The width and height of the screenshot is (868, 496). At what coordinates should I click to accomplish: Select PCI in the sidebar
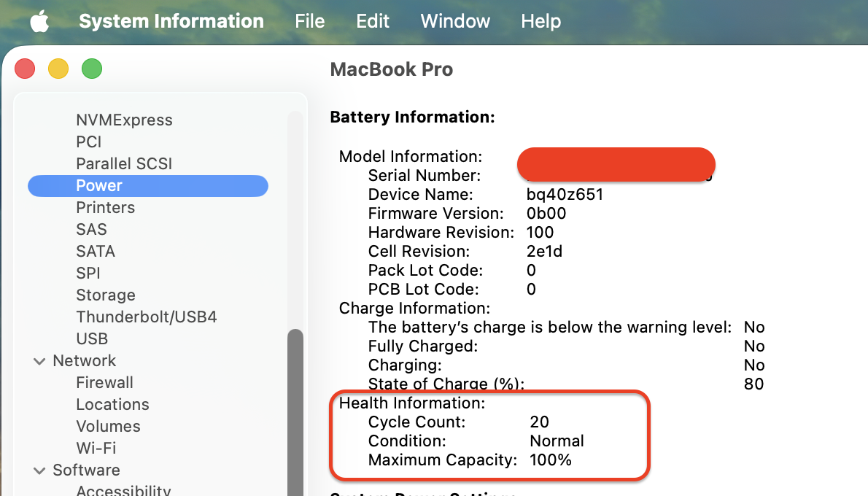coord(88,142)
